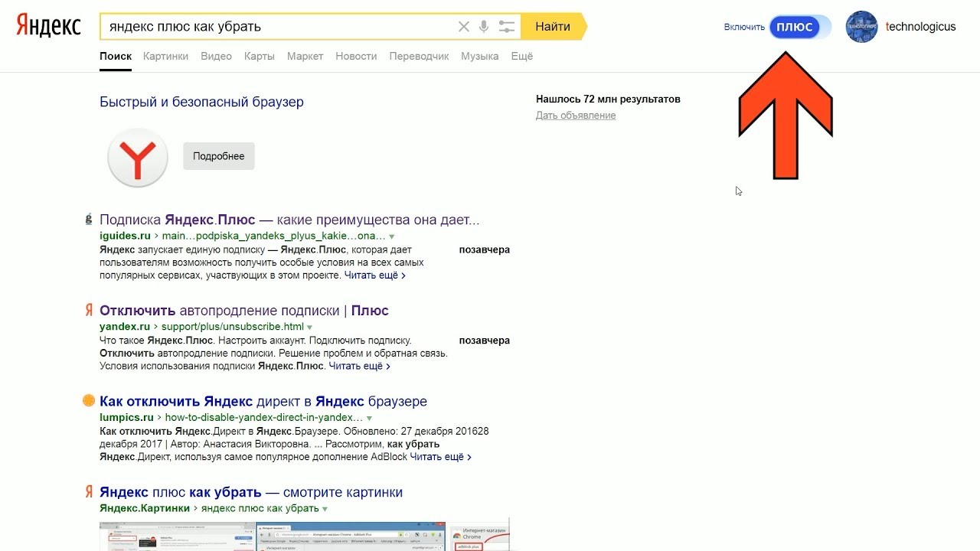This screenshot has width=980, height=551.
Task: Click the iguides.ru result favicon
Action: pyautogui.click(x=89, y=220)
